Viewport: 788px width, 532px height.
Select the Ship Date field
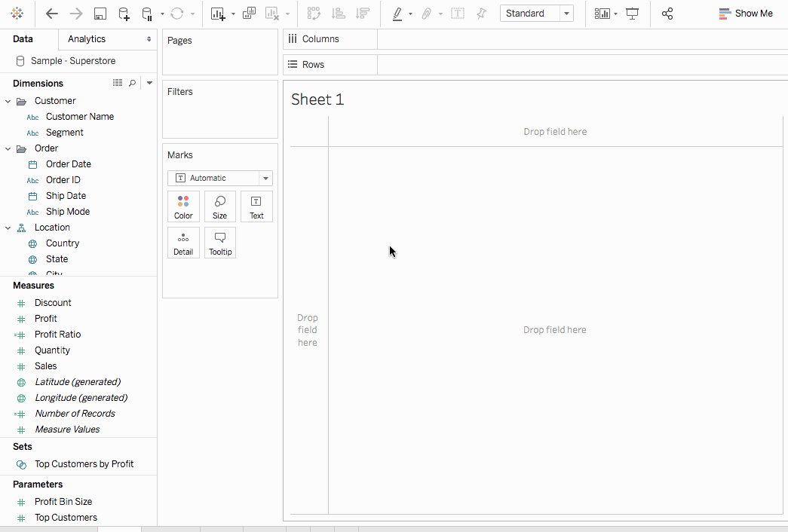point(66,196)
